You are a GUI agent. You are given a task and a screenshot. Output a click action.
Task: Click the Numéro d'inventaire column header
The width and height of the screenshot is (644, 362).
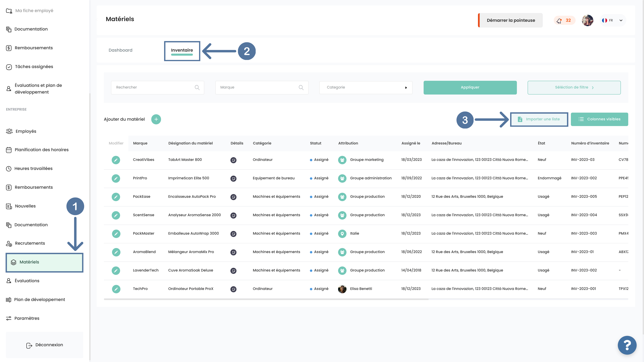[590, 143]
